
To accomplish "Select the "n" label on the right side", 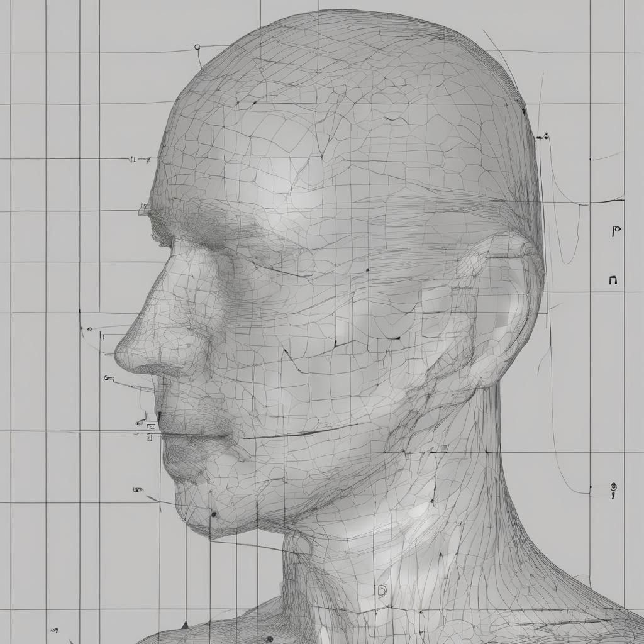I will click(613, 280).
